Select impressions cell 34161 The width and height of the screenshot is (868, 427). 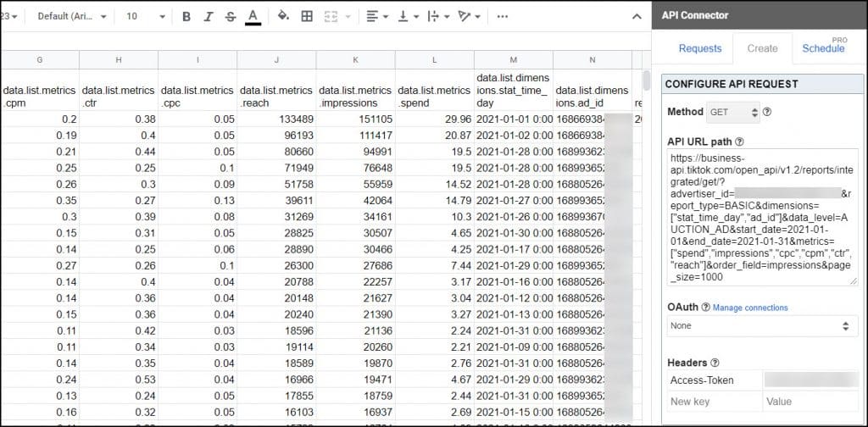[x=355, y=216]
